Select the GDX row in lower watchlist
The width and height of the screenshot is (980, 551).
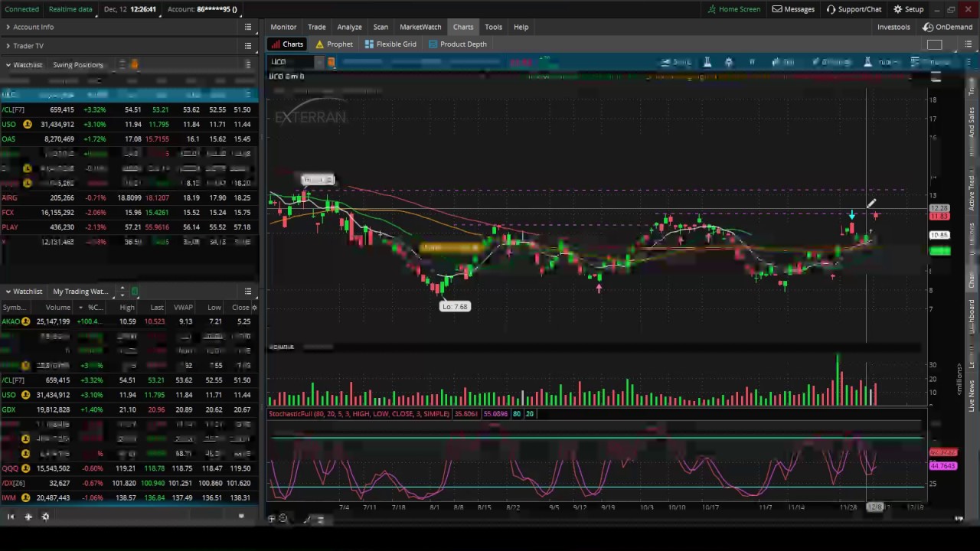coord(129,410)
